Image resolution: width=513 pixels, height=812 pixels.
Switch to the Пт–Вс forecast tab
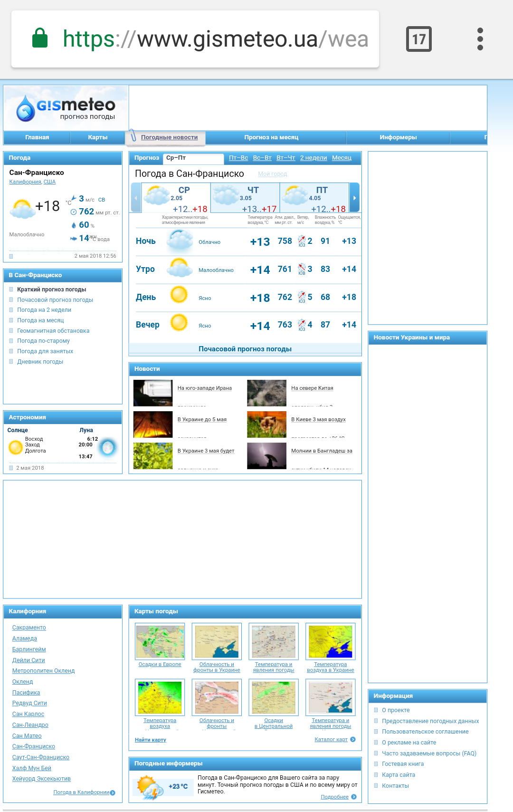[238, 158]
